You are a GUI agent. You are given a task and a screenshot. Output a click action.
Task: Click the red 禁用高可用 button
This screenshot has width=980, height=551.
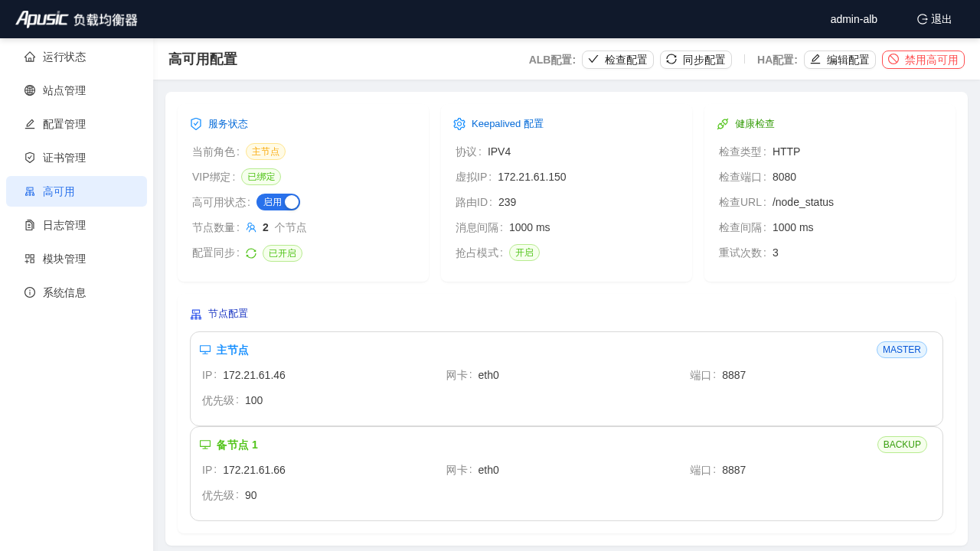[923, 60]
